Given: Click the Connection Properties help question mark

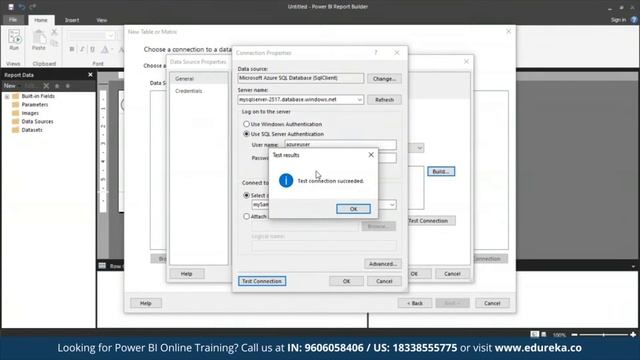Looking at the screenshot, I should tap(376, 53).
